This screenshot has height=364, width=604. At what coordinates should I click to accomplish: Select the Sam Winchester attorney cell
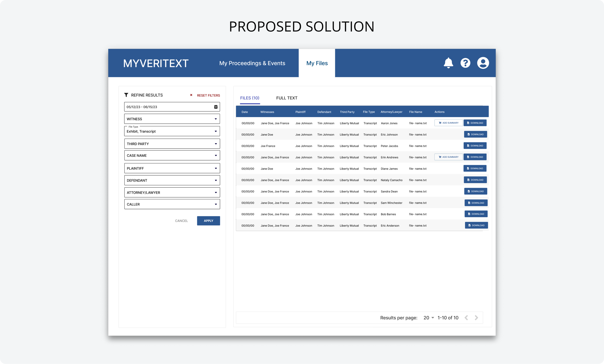point(391,203)
